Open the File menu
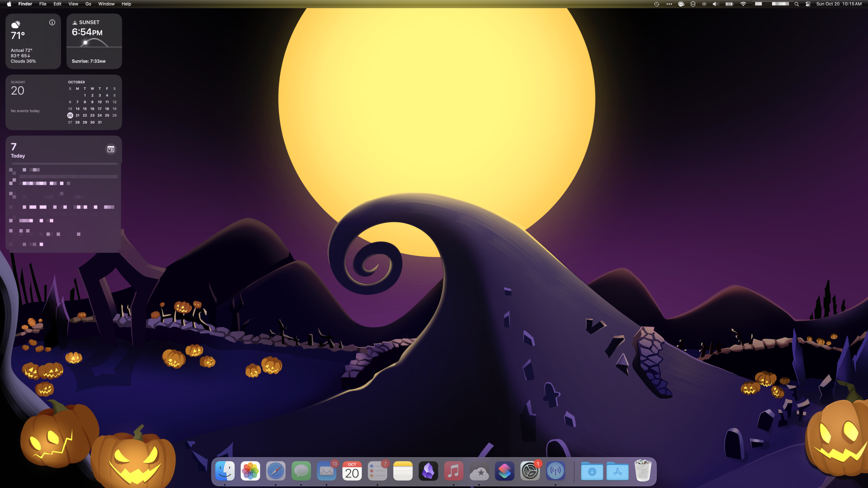 (x=43, y=4)
